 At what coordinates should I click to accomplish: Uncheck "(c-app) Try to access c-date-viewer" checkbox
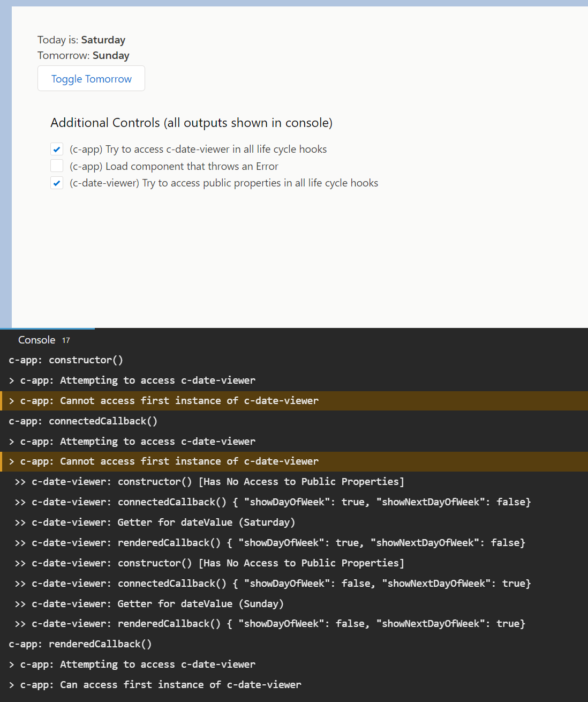57,149
